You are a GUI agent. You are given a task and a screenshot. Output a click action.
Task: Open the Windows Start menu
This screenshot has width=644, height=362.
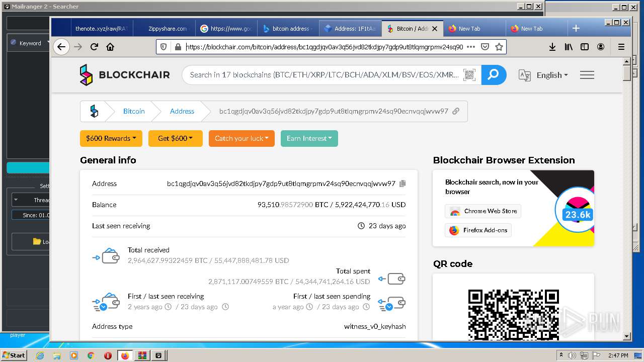click(14, 355)
